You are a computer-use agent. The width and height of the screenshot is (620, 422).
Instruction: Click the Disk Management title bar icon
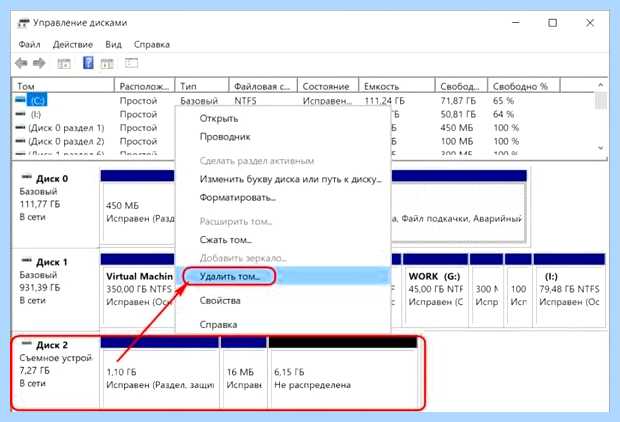(23, 23)
